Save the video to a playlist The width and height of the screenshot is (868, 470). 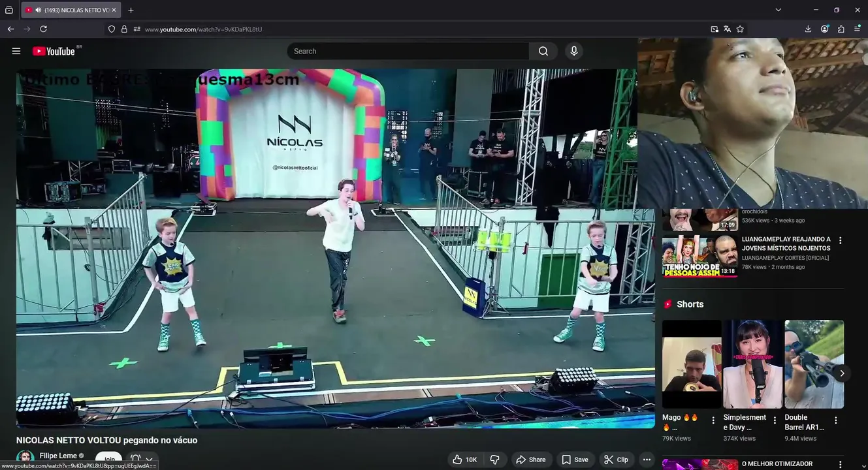575,460
